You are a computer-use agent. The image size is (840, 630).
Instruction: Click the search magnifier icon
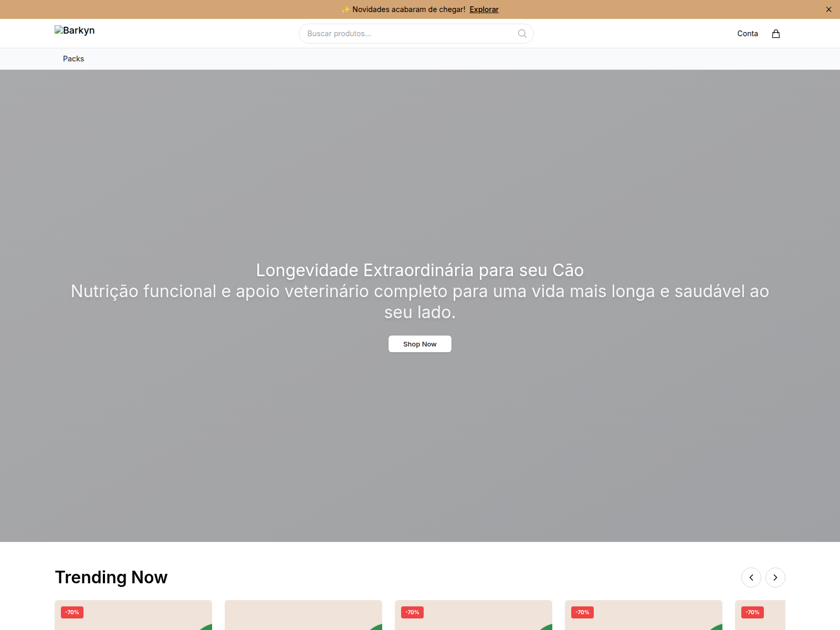coord(522,34)
